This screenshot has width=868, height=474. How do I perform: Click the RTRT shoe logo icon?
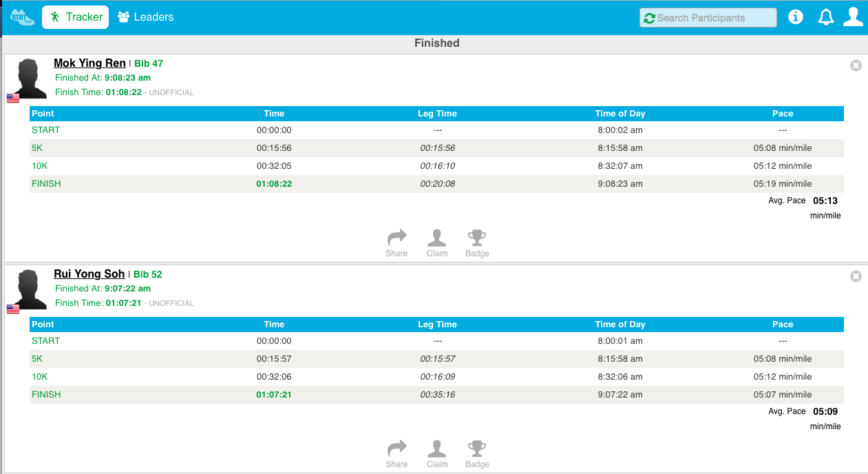tap(22, 17)
